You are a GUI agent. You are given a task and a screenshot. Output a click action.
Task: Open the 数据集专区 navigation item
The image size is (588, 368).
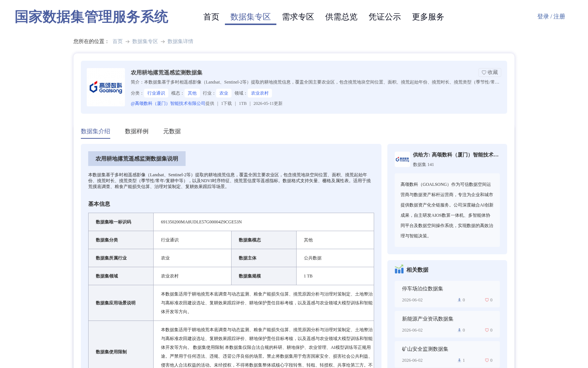point(251,17)
